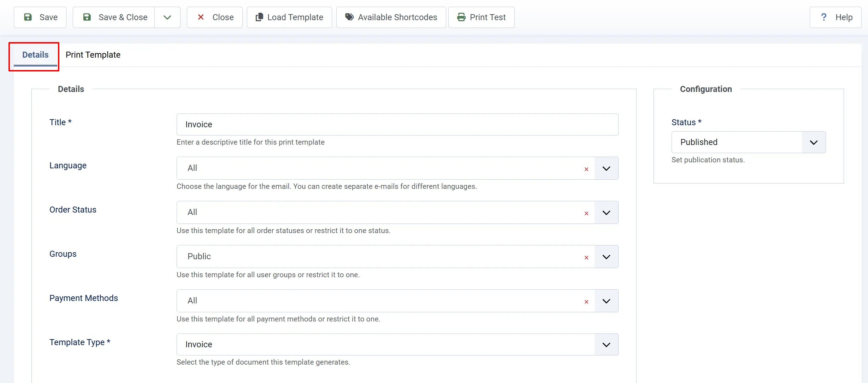Open the Load Template dialog
Screen dimensions: 868x383
(x=289, y=17)
